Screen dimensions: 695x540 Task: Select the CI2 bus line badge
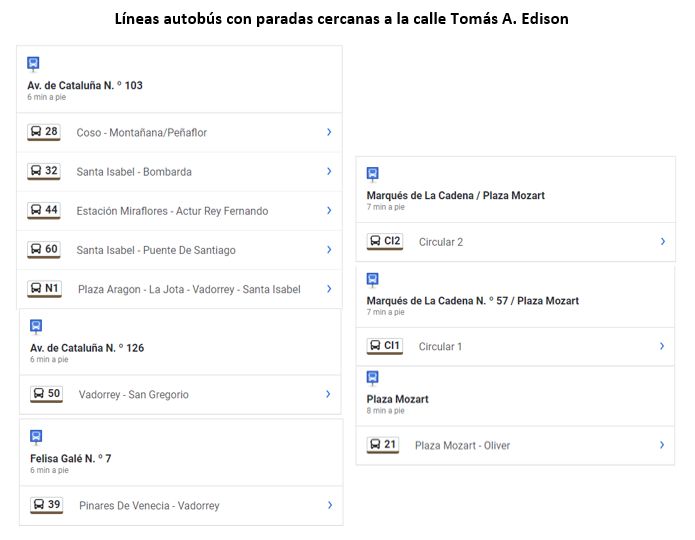pyautogui.click(x=385, y=241)
